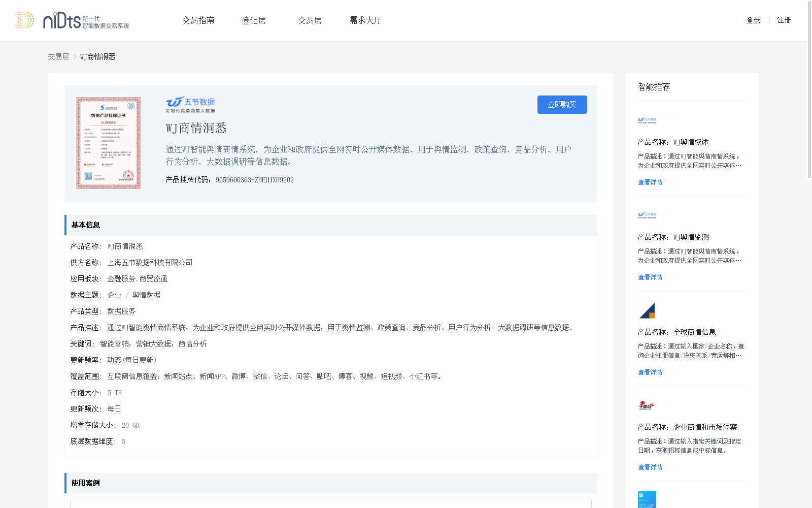Click the red logo of 企业商情和市场洞察
Viewport: 812px width, 508px height.
pyautogui.click(x=647, y=405)
